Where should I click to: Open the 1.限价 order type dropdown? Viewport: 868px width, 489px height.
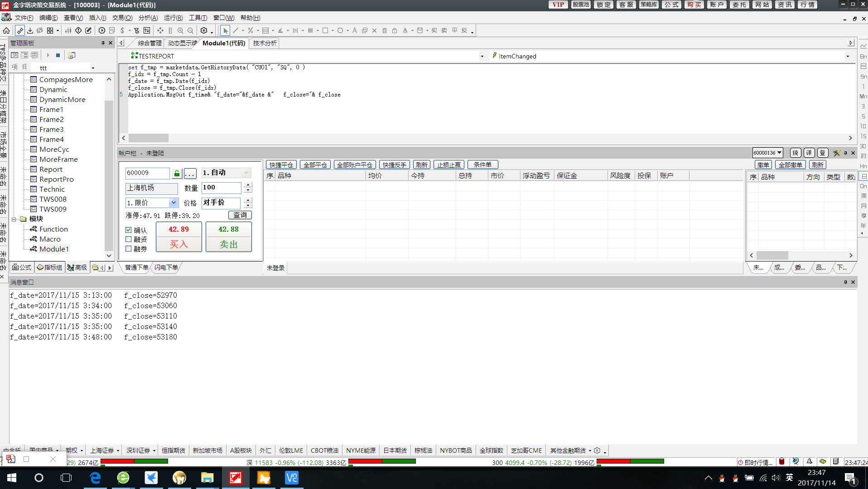tap(173, 203)
